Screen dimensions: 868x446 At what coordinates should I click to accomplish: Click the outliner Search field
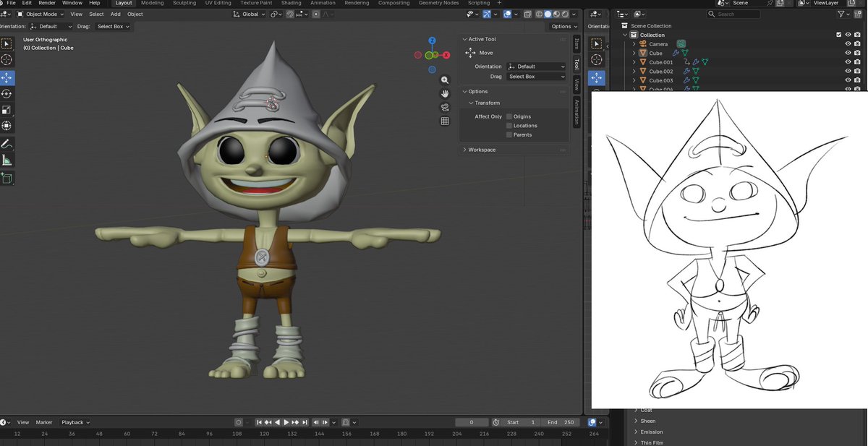tap(733, 14)
